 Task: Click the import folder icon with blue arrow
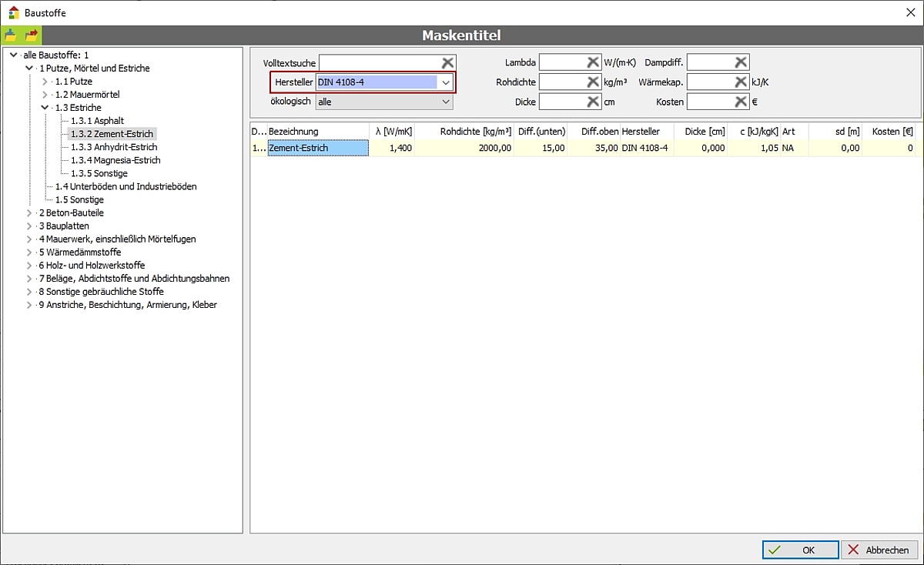tap(11, 35)
